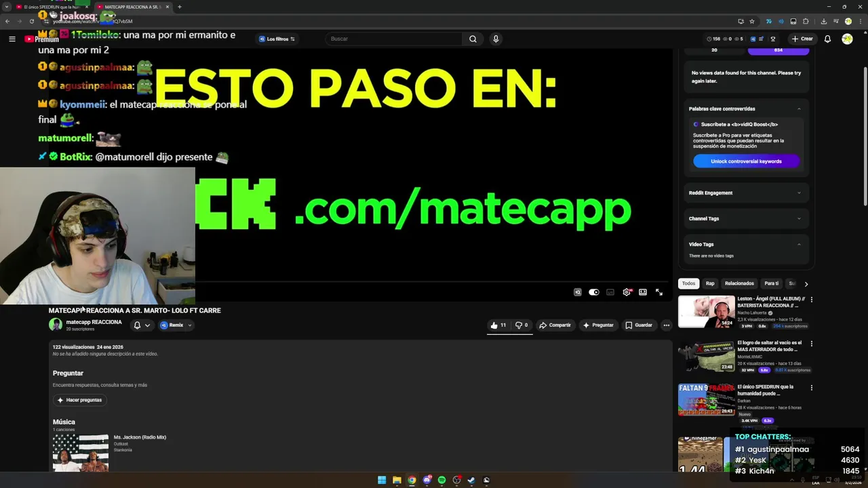Open YouTube account avatar menu
Screen dimensions: 868x488
point(847,39)
